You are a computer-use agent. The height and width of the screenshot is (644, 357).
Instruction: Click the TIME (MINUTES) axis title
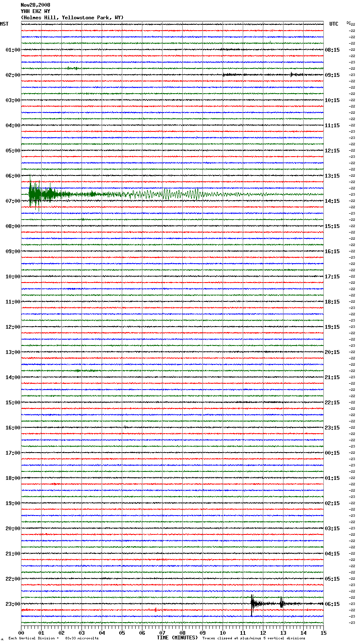point(177,638)
